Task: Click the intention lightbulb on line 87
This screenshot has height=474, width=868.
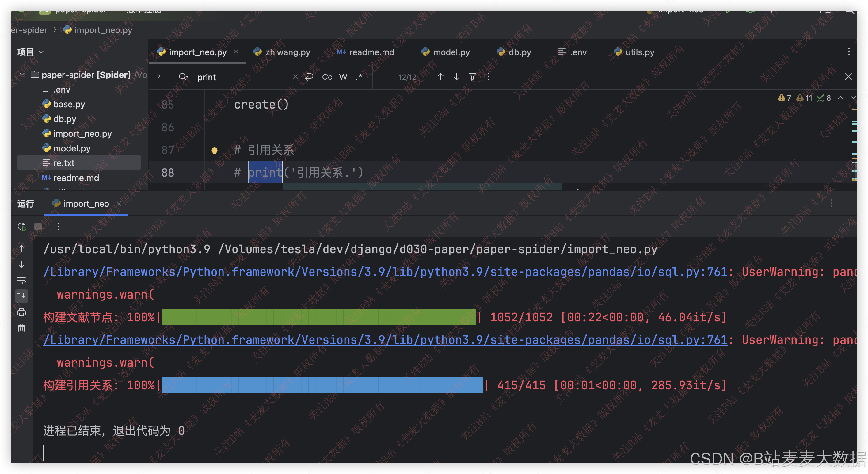Action: (214, 151)
